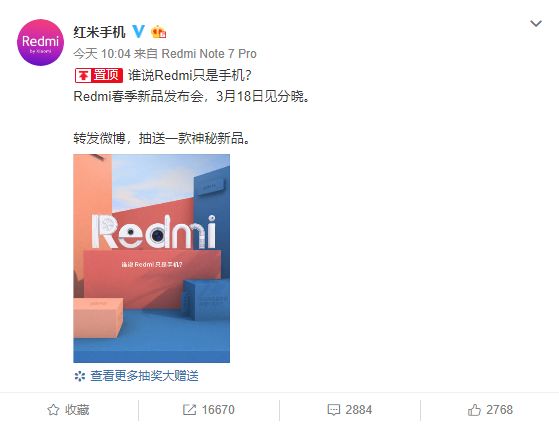Click the blue verified V badge
559x425 pixels.
click(x=139, y=32)
